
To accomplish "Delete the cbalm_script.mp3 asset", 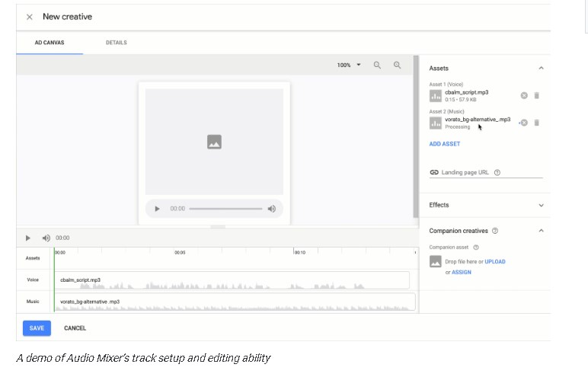I will (537, 95).
